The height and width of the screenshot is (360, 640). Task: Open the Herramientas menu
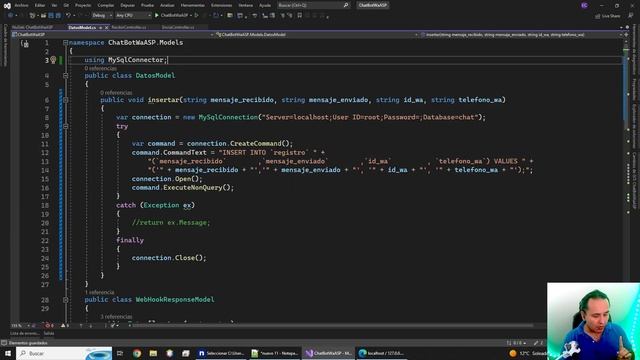pyautogui.click(x=192, y=5)
